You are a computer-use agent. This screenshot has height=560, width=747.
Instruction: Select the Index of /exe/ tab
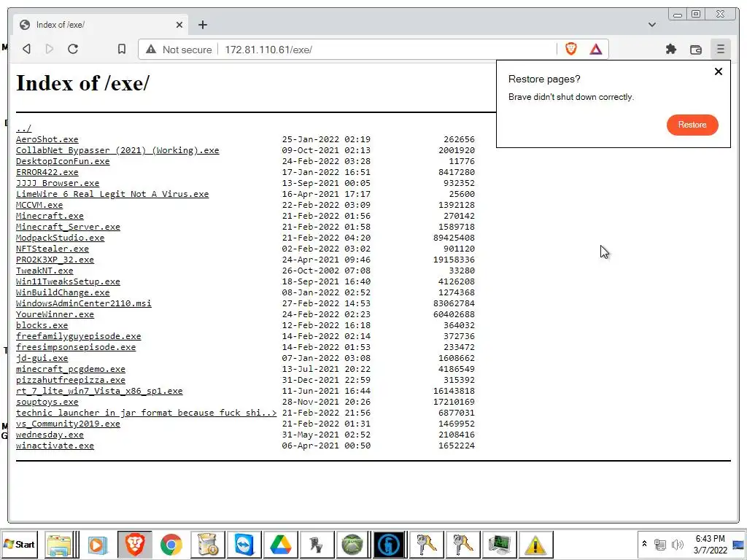[100, 25]
